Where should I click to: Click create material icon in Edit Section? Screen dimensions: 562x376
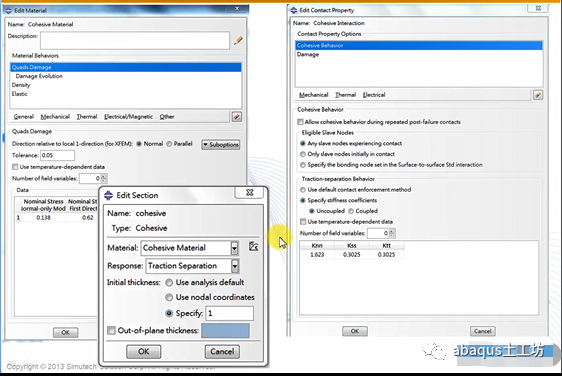point(253,246)
